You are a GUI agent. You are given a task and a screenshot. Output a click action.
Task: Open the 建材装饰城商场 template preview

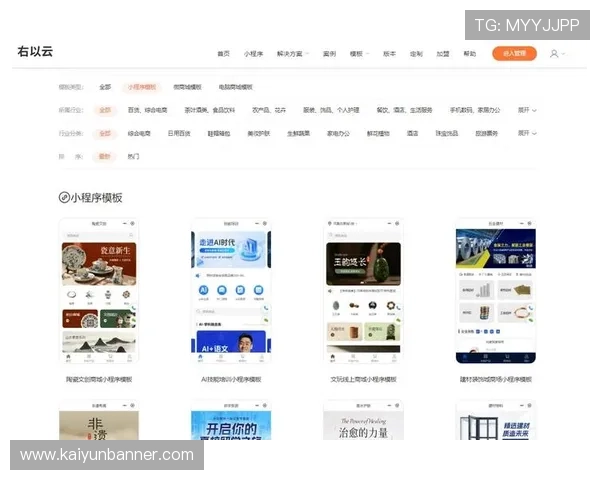(496, 291)
